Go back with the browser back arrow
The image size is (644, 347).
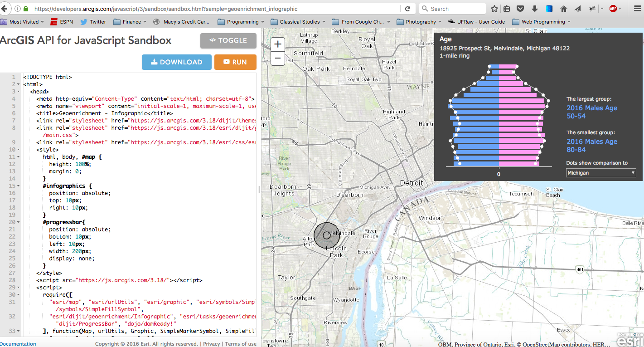[x=5, y=9]
